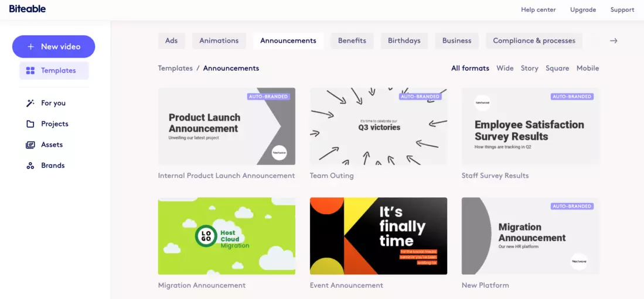644x299 pixels.
Task: Select the Wide format filter
Action: (x=505, y=68)
